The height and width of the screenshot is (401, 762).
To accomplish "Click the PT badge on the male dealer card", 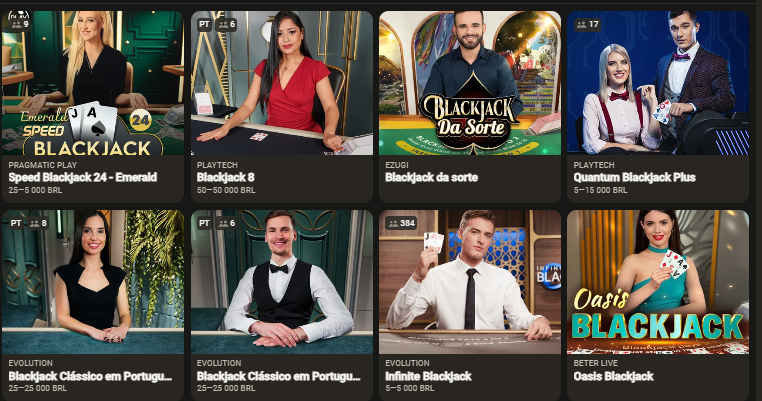I will [205, 223].
